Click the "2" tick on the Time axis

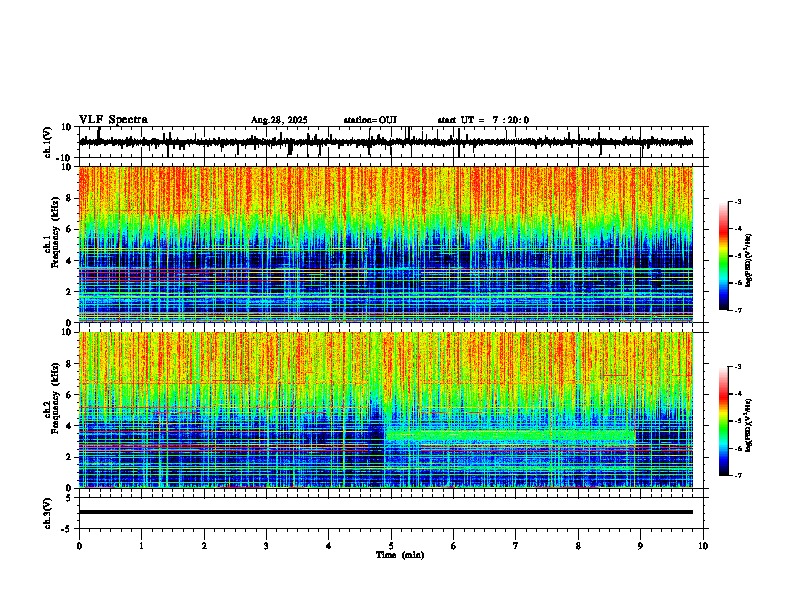(204, 546)
